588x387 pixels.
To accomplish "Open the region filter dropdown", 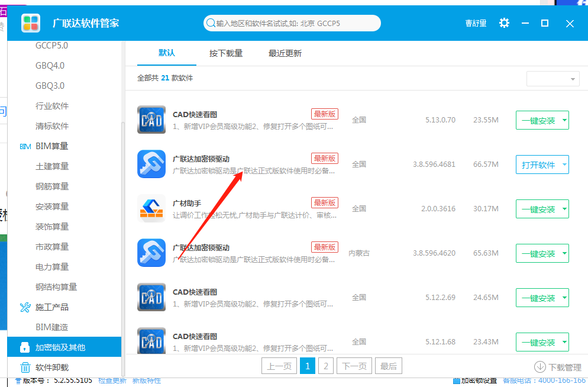I will pyautogui.click(x=553, y=79).
